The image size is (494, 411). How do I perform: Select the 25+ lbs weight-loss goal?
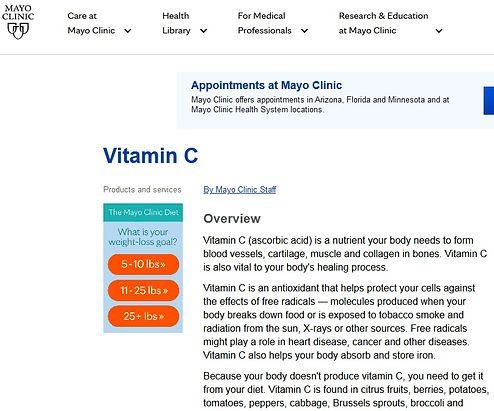point(143,316)
